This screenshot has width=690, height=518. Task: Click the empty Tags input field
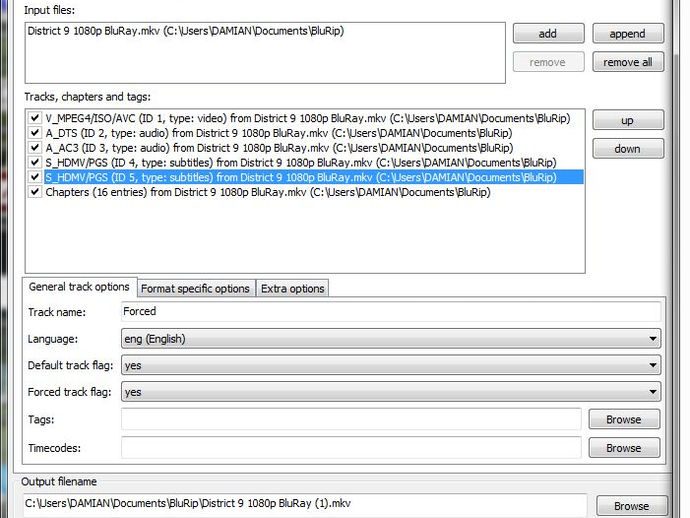351,419
